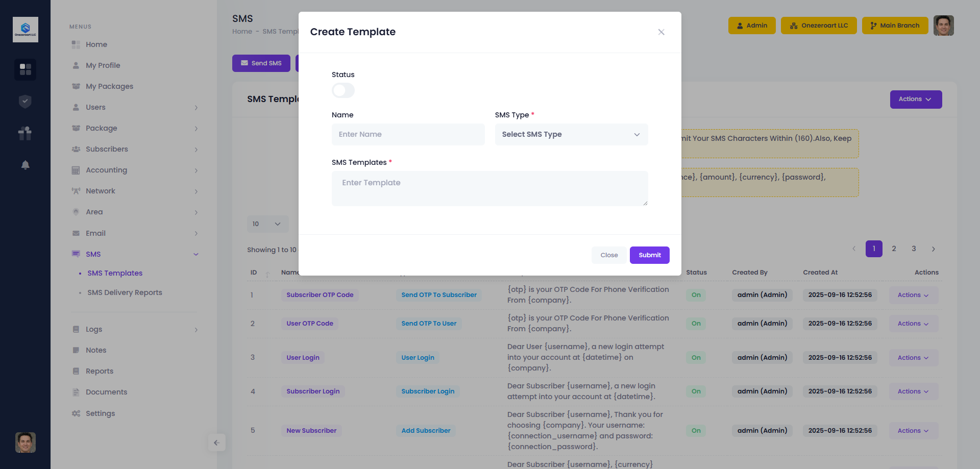The image size is (980, 469).
Task: Expand the Accounting menu chevron
Action: 196,170
